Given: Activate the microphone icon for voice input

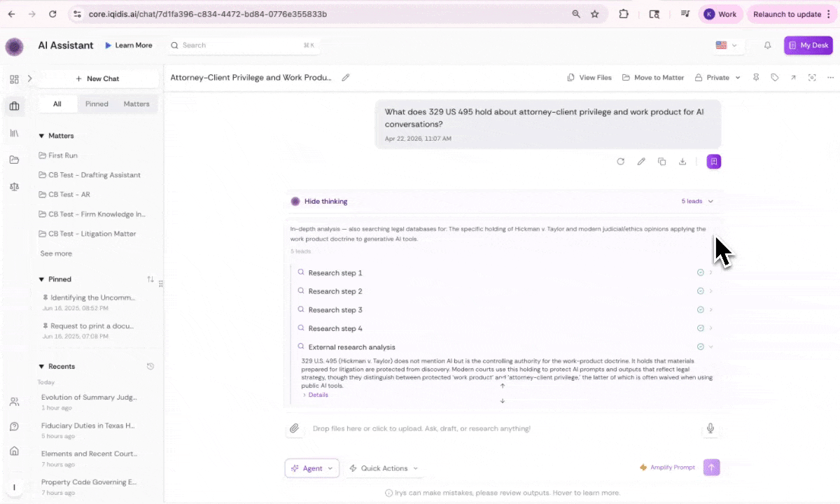Looking at the screenshot, I should coord(710,428).
